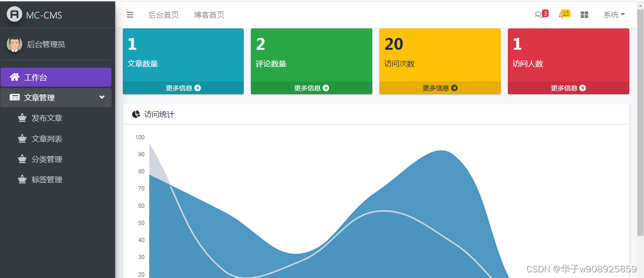Click the newspaper icon beside 文章管理
644x278 pixels.
15,98
